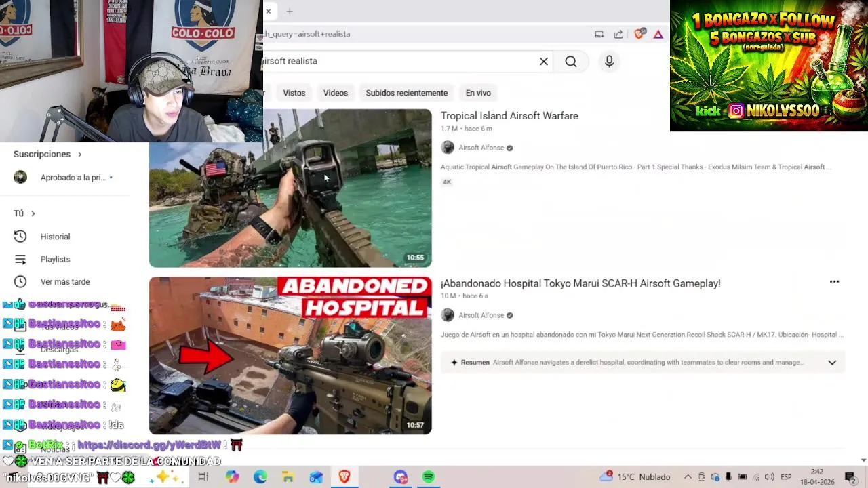This screenshot has width=868, height=488.
Task: Expand the Tú section chevron
Action: 33,213
